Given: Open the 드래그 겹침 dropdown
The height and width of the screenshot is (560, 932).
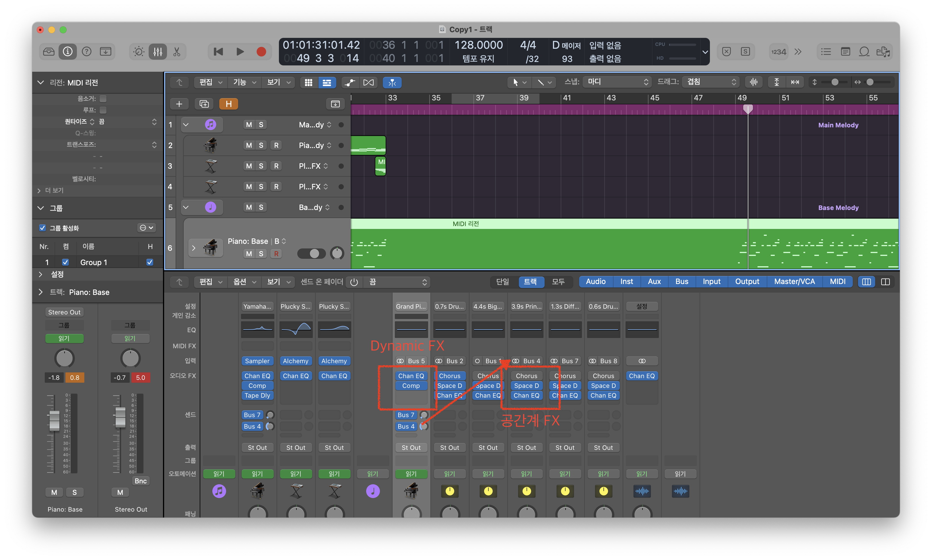Looking at the screenshot, I should coord(711,82).
